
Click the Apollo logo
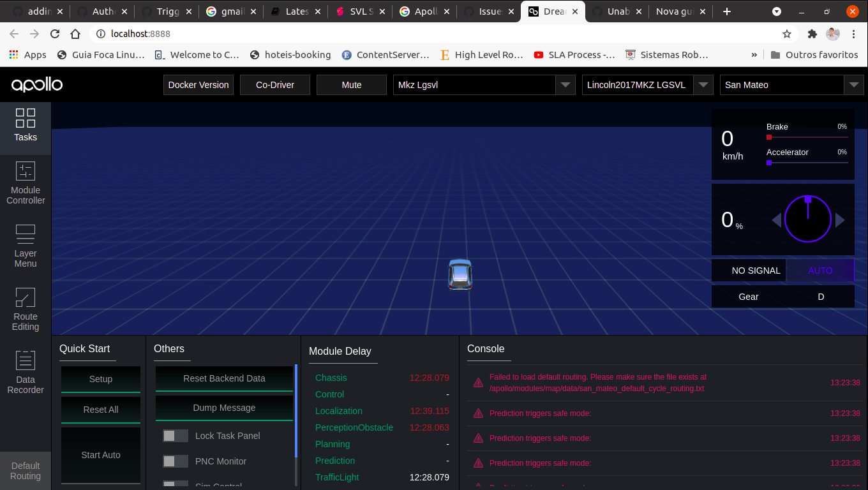click(36, 84)
